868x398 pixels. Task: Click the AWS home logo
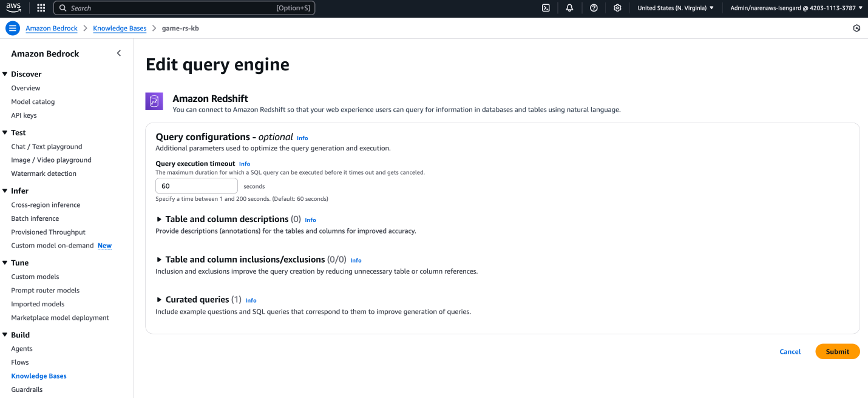pos(13,7)
